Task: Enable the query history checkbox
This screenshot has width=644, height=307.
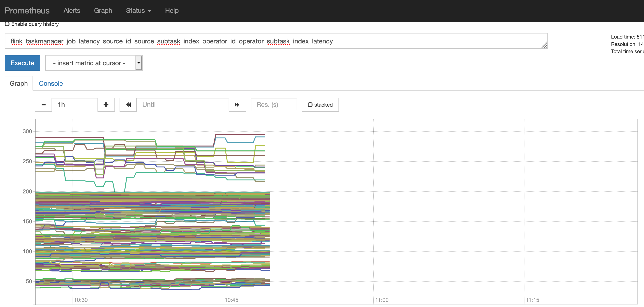Action: pos(7,24)
